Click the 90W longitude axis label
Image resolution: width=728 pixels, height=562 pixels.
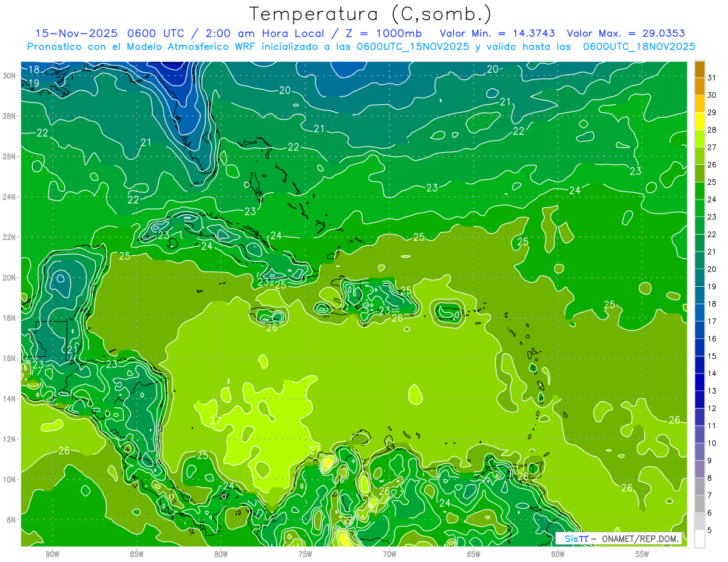(52, 554)
